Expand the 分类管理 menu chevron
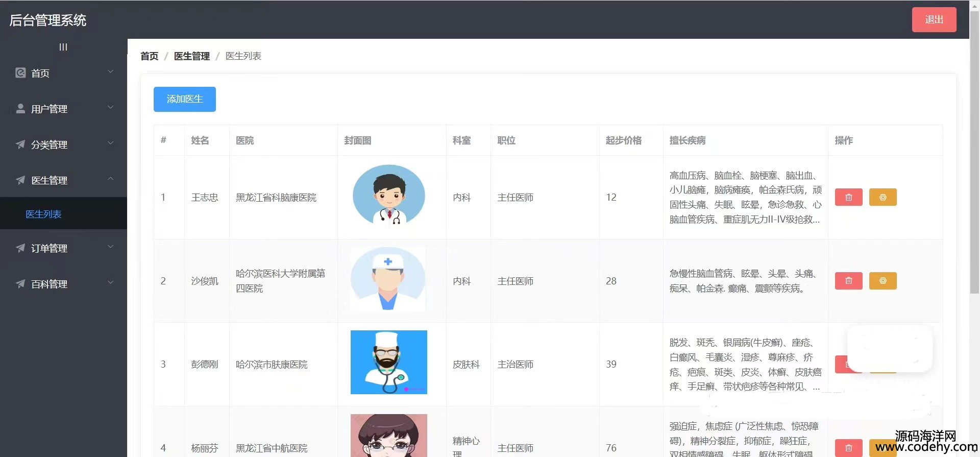The image size is (980, 457). pos(111,143)
